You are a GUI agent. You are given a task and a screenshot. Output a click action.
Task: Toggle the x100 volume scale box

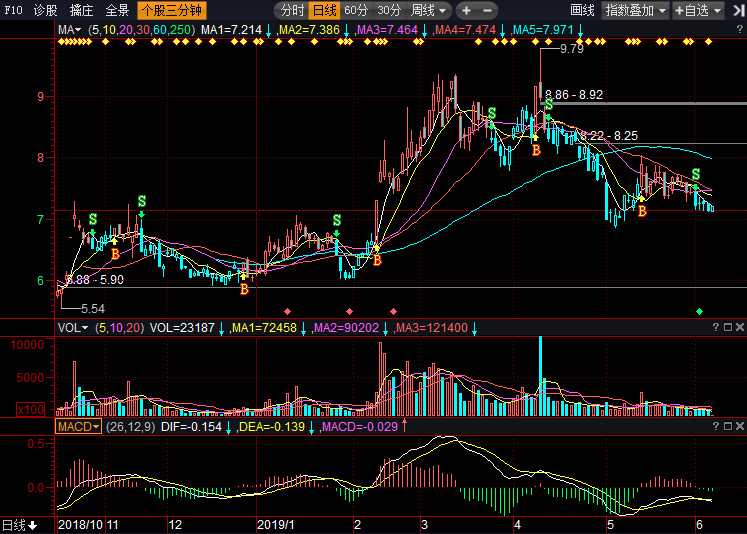click(x=31, y=410)
